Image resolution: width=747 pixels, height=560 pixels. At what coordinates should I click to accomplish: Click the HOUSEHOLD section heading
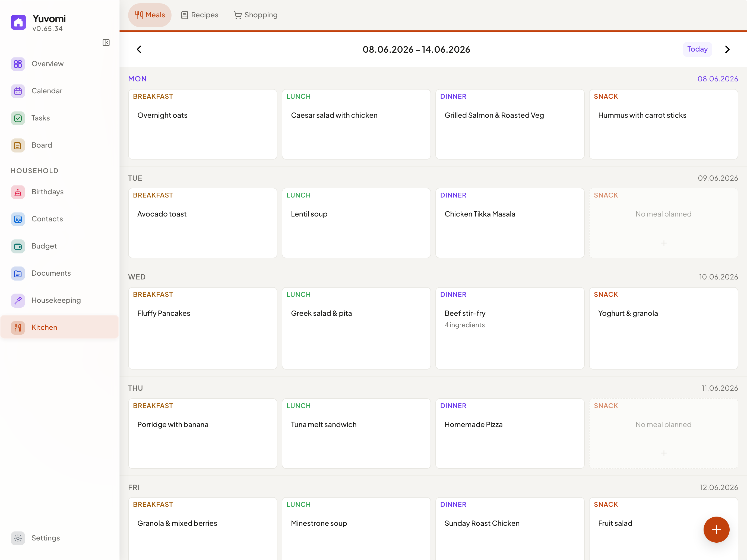pos(34,171)
